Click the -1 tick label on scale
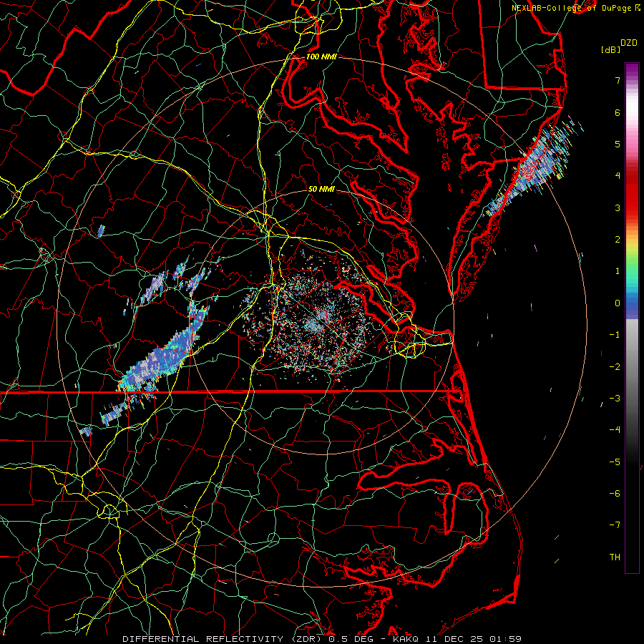Viewport: 644px width, 644px height. click(x=615, y=335)
